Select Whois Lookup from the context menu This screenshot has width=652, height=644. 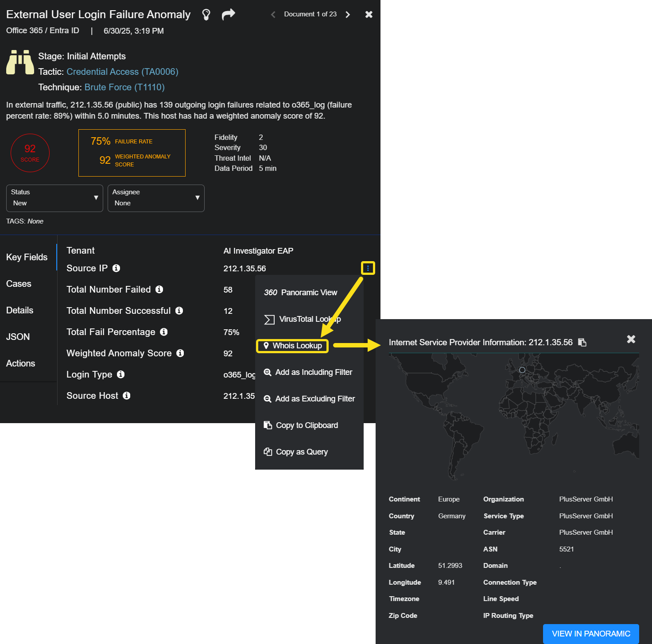click(292, 346)
